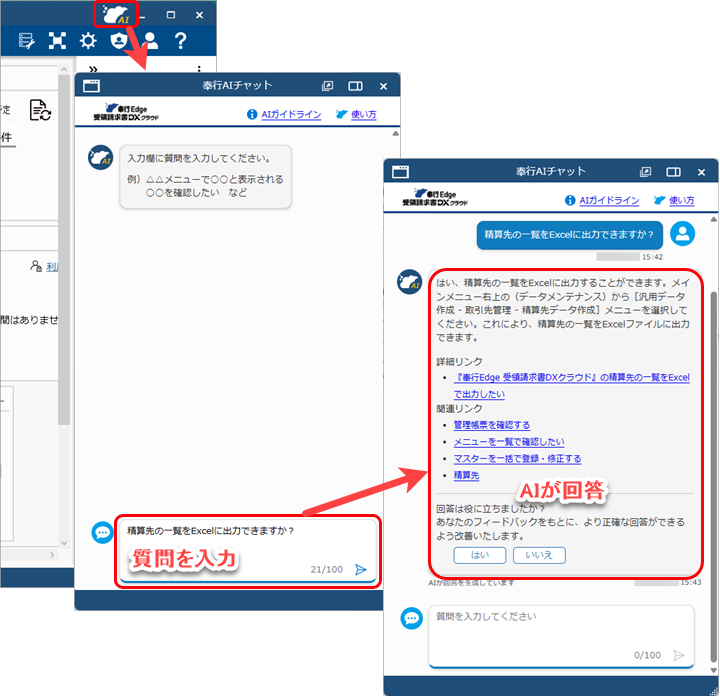The height and width of the screenshot is (696, 720).
Task: Click scroll right arrow at main window bottom
Action: 52,555
